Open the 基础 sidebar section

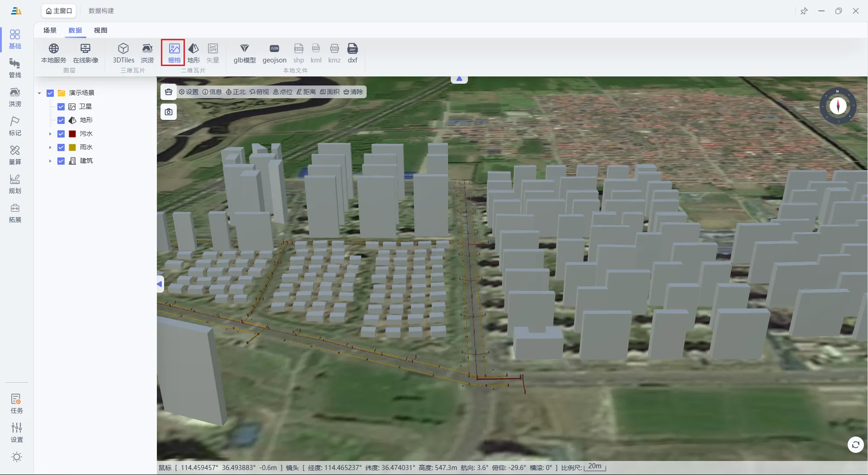pyautogui.click(x=15, y=39)
